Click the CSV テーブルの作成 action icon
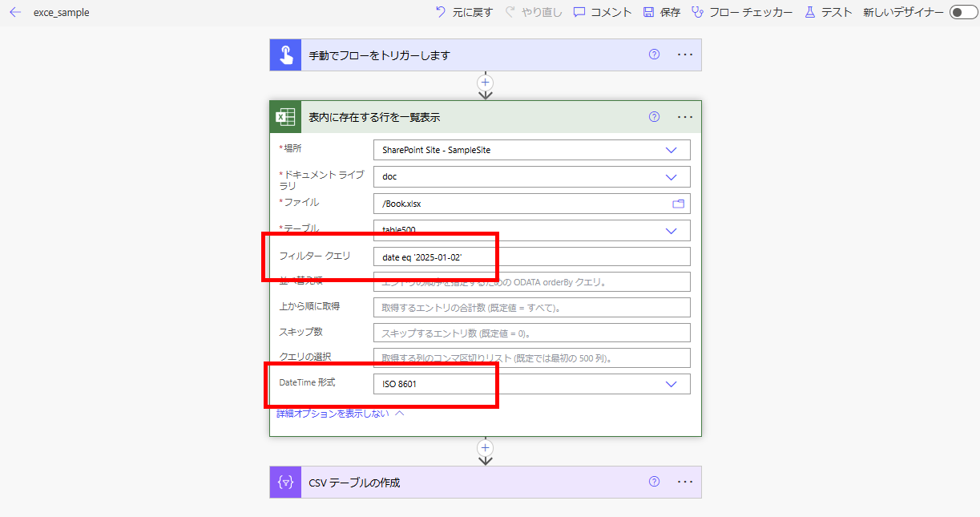980x517 pixels. point(285,482)
